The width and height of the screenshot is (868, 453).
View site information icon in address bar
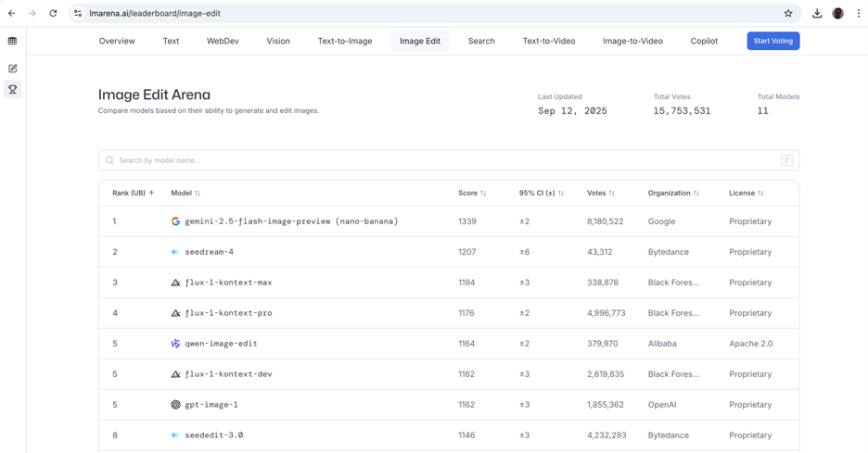pyautogui.click(x=78, y=13)
